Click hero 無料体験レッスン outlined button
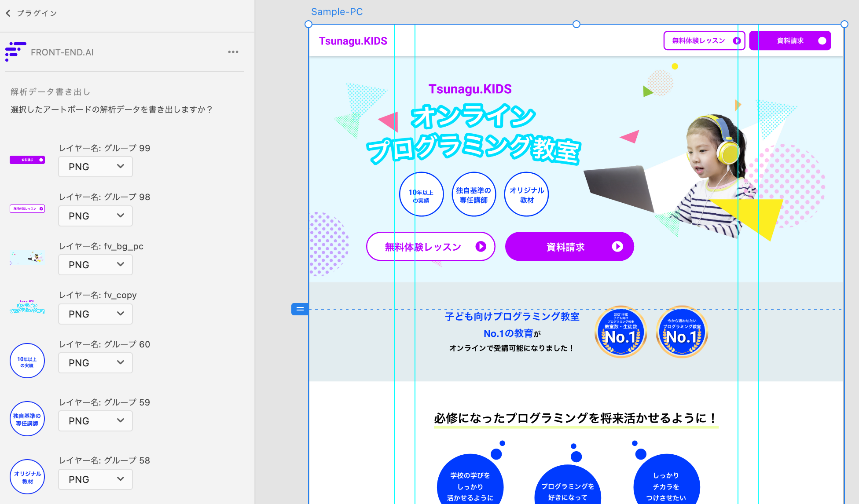 [x=430, y=247]
